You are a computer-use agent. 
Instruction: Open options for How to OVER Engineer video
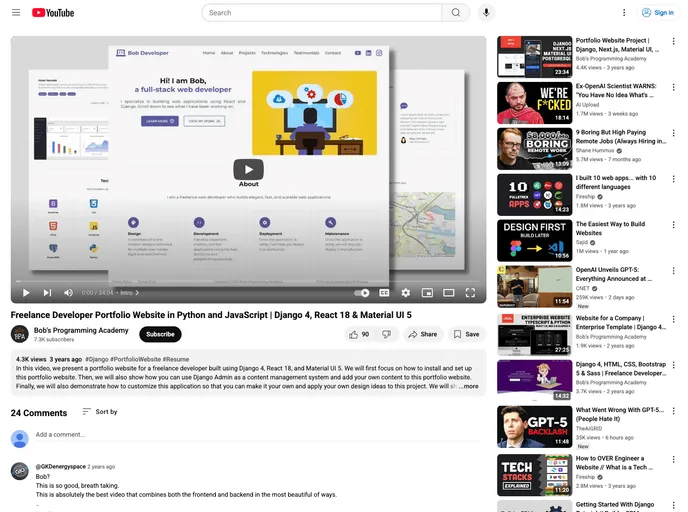(x=674, y=459)
